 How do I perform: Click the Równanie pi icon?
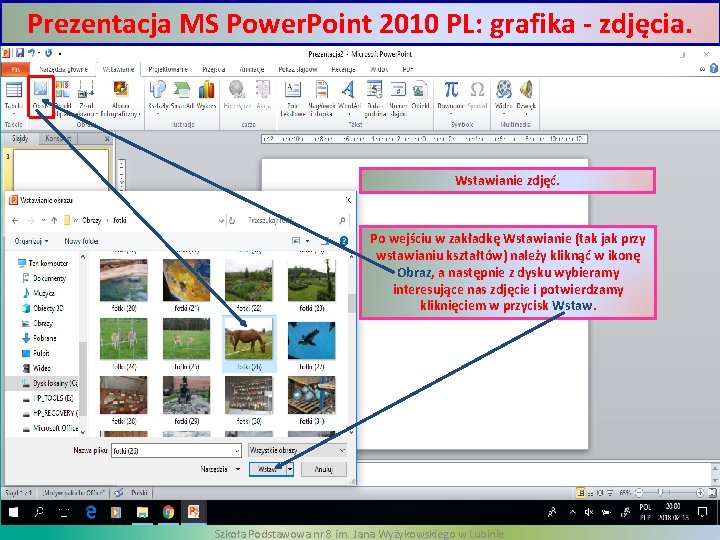[451, 89]
